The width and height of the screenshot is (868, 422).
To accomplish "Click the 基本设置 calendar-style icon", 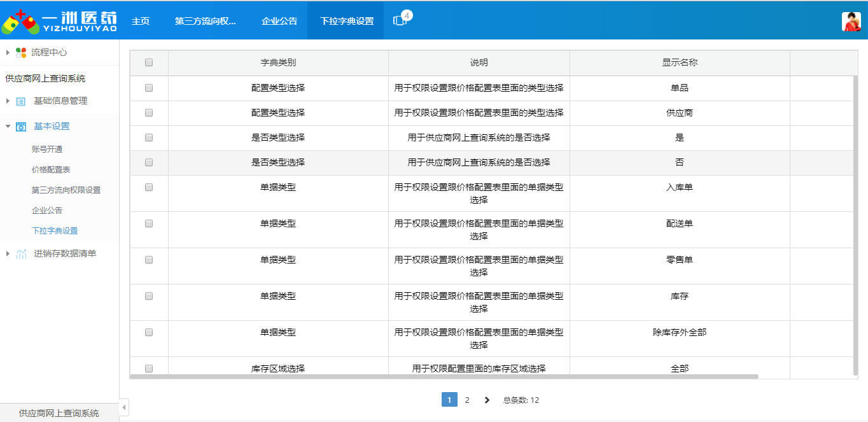I will pos(20,126).
